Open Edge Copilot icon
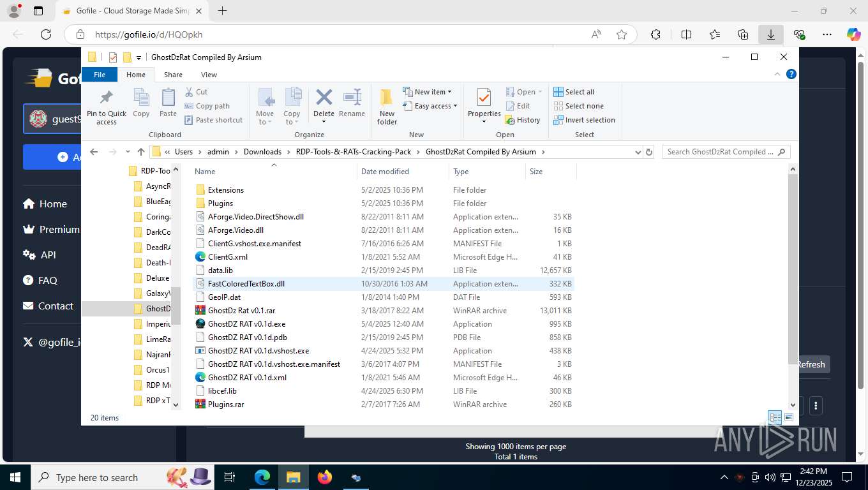The height and width of the screenshot is (490, 868). (853, 34)
